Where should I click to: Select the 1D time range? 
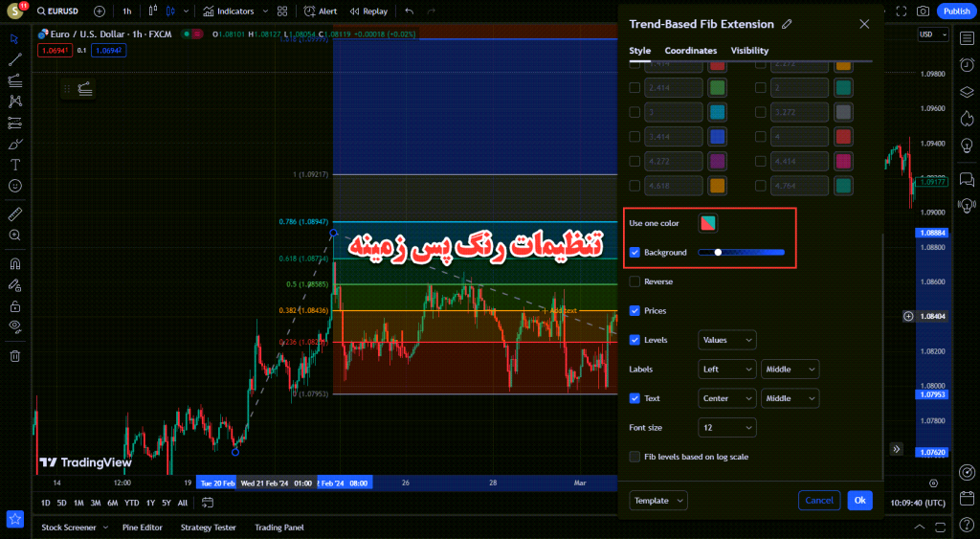click(x=45, y=503)
